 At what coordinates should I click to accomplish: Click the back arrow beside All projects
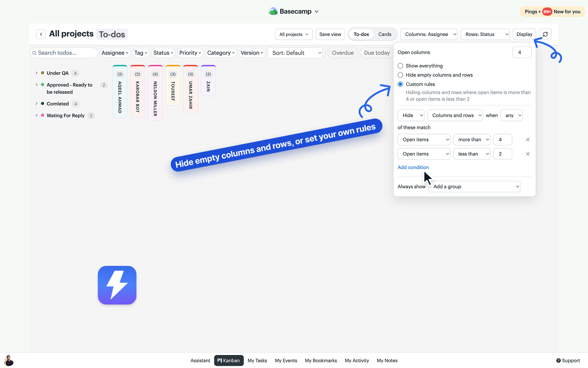coord(41,34)
